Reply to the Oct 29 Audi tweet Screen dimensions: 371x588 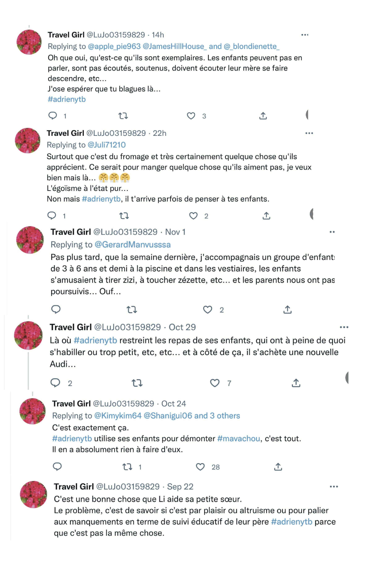point(55,383)
